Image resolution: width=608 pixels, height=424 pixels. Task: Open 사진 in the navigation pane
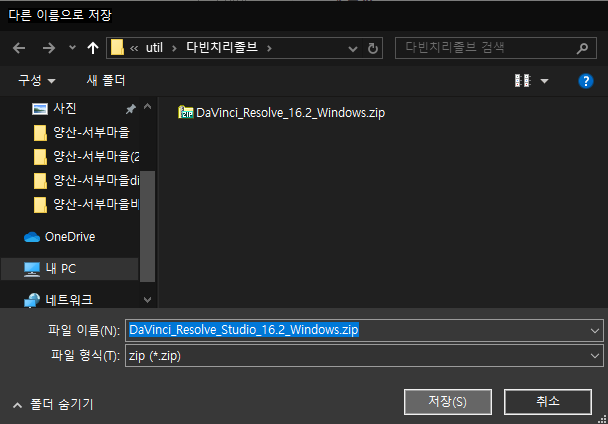(64, 108)
